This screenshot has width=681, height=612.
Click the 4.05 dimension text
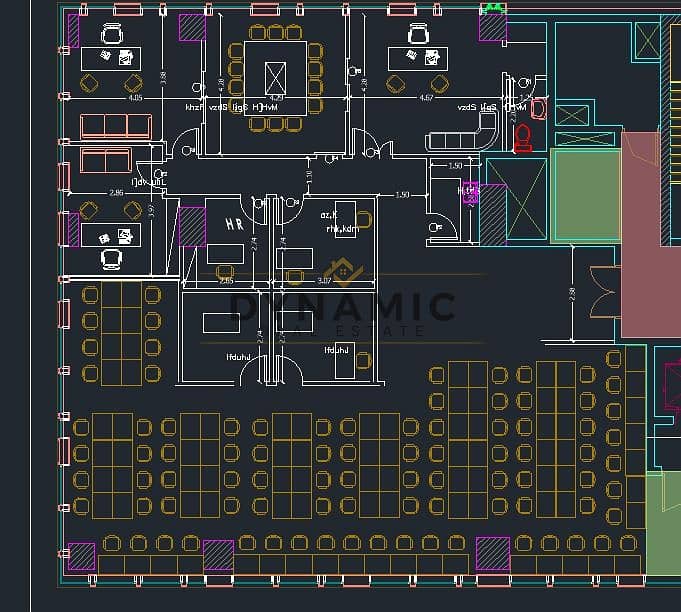136,98
